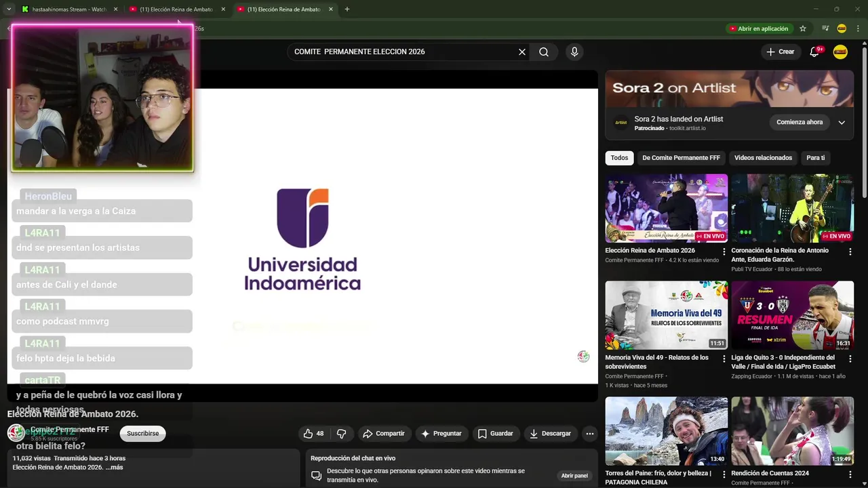Click Abrir en aplicación button

758,28
